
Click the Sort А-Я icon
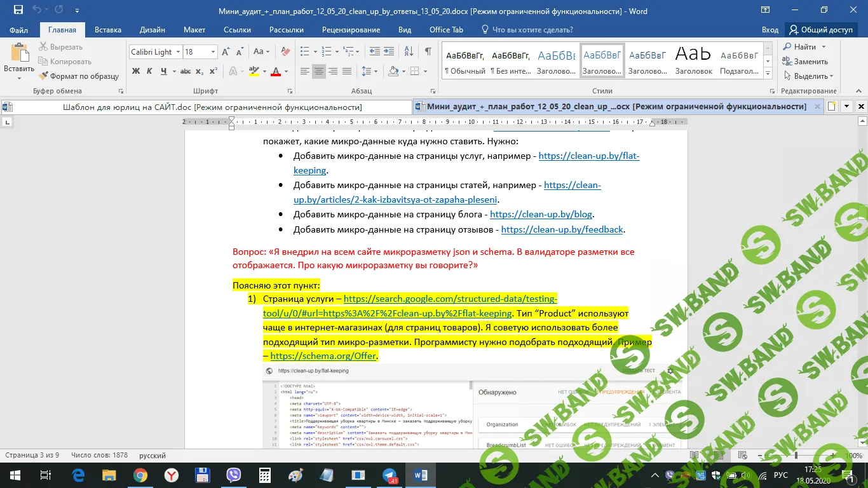click(x=409, y=51)
